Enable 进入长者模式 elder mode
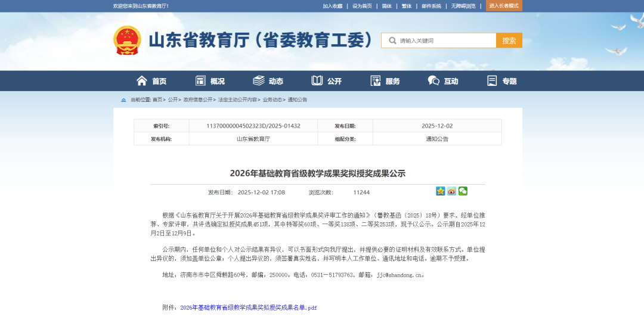Viewport: 644px width, 323px height. [504, 5]
